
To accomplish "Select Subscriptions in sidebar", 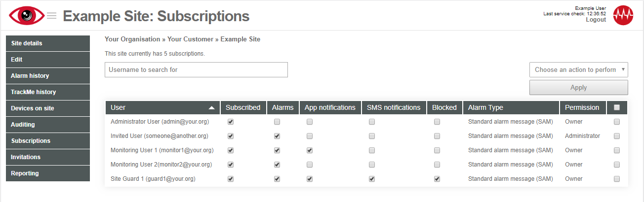I will (48, 141).
